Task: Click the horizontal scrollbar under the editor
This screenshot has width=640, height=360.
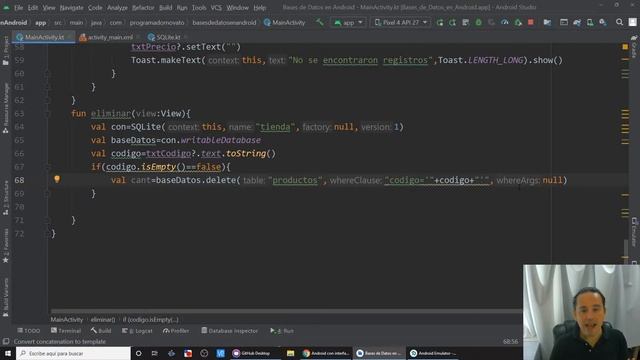Action: (x=286, y=312)
